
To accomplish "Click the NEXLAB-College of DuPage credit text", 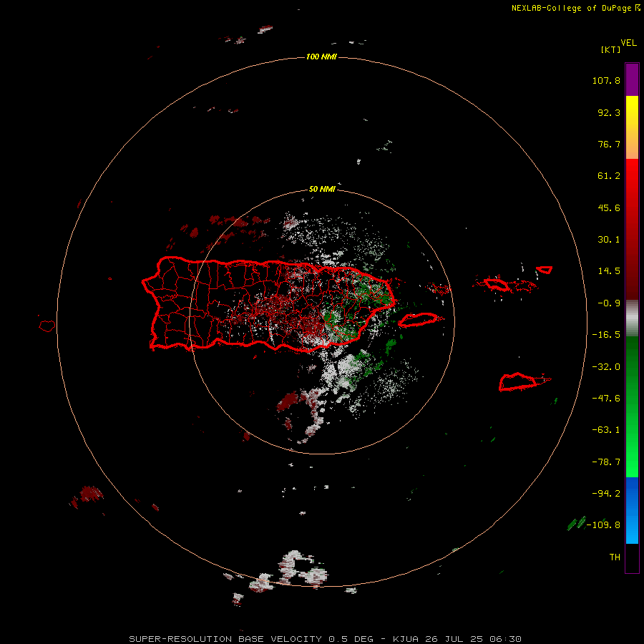I will tap(576, 8).
